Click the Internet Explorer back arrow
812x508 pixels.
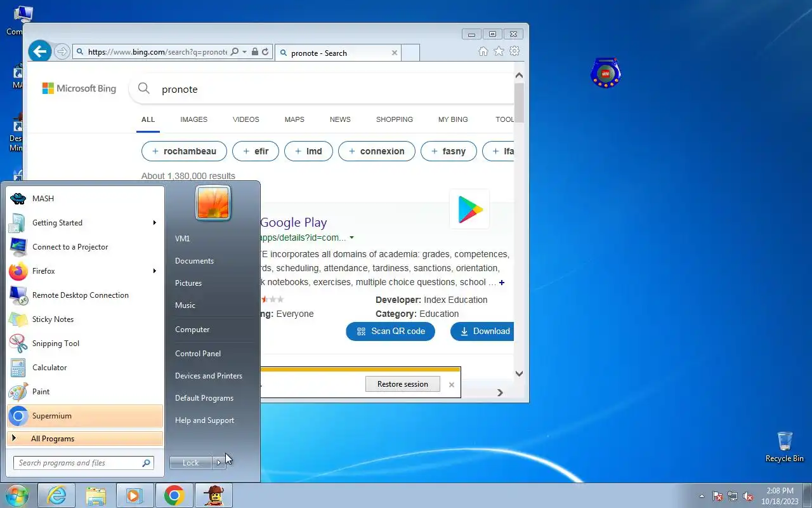pos(39,51)
